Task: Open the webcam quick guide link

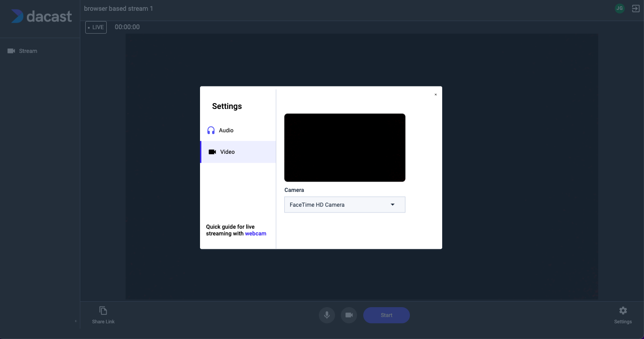Action: [x=256, y=233]
